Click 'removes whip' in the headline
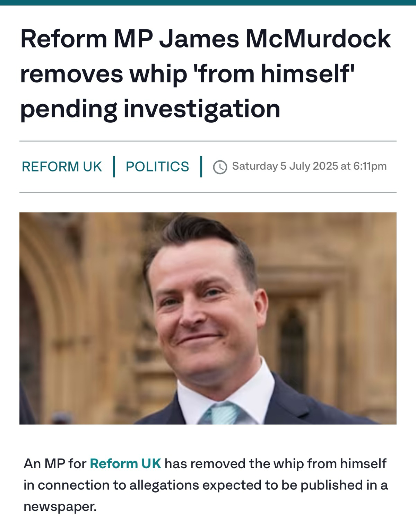The height and width of the screenshot is (532, 416). (103, 74)
